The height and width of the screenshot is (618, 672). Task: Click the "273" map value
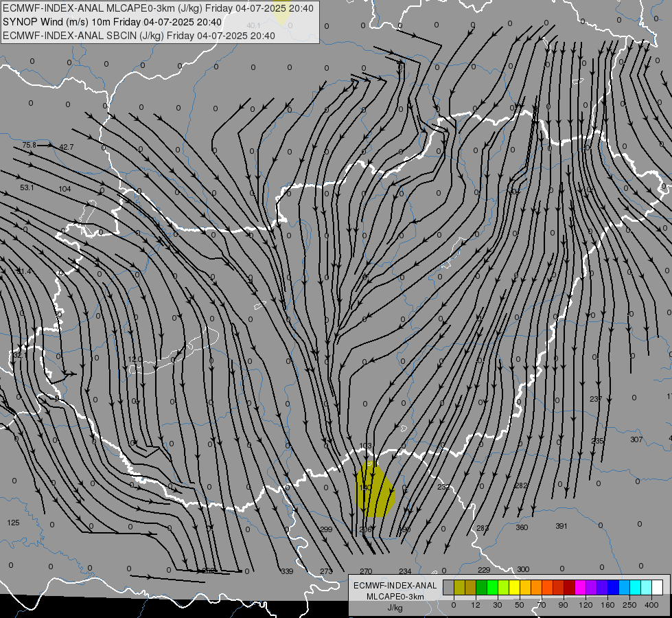pos(326,571)
